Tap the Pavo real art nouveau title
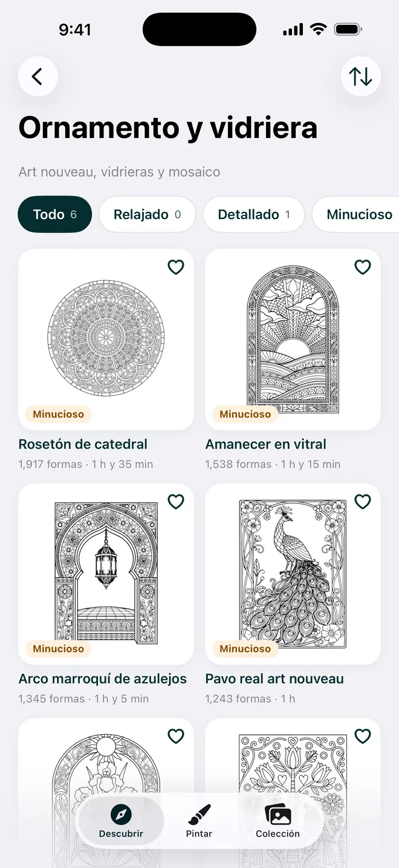 point(274,679)
